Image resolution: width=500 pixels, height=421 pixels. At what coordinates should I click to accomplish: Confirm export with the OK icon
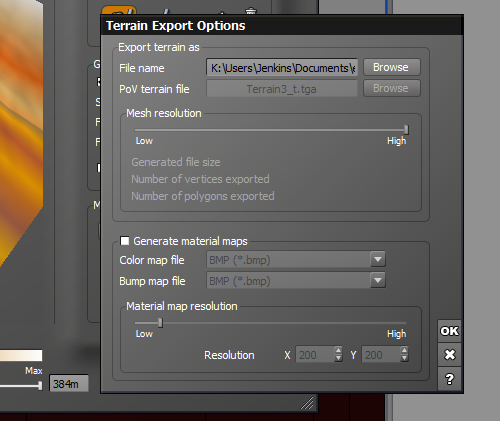click(449, 331)
